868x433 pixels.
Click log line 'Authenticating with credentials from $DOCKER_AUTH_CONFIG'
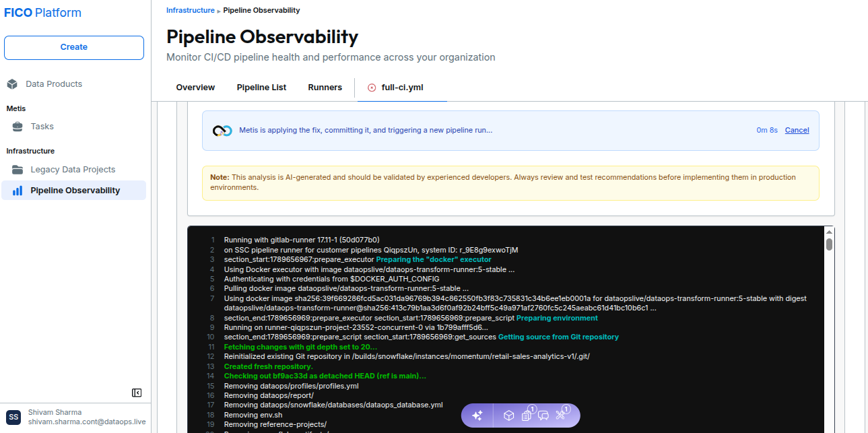tap(331, 279)
